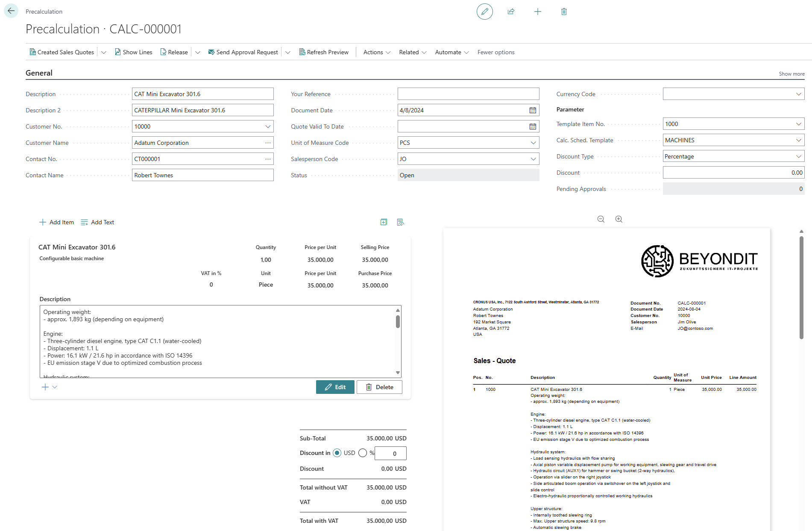Open Quote Valid To Date calendar
This screenshot has height=531, width=812.
(533, 126)
